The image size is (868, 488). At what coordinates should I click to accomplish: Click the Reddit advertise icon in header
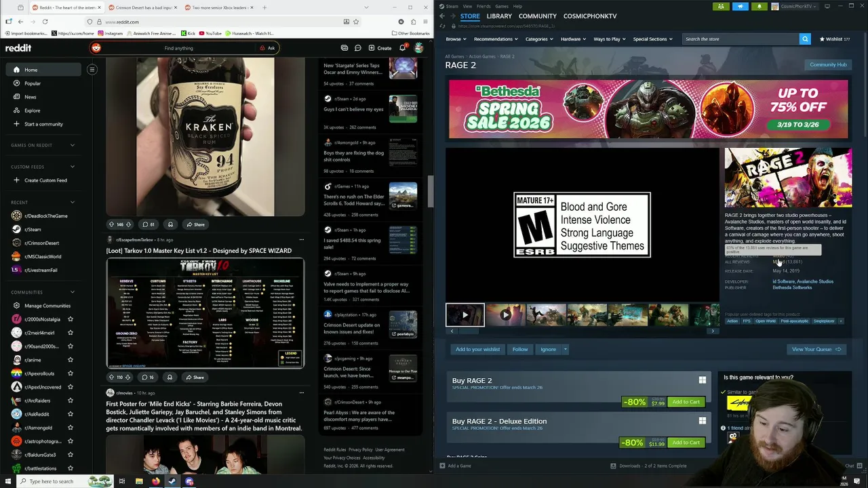tap(344, 48)
